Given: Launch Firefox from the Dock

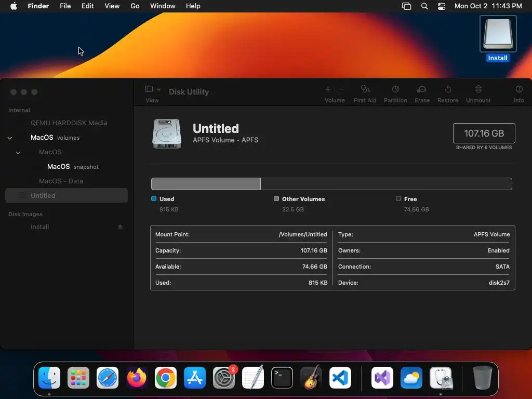Looking at the screenshot, I should tap(137, 378).
